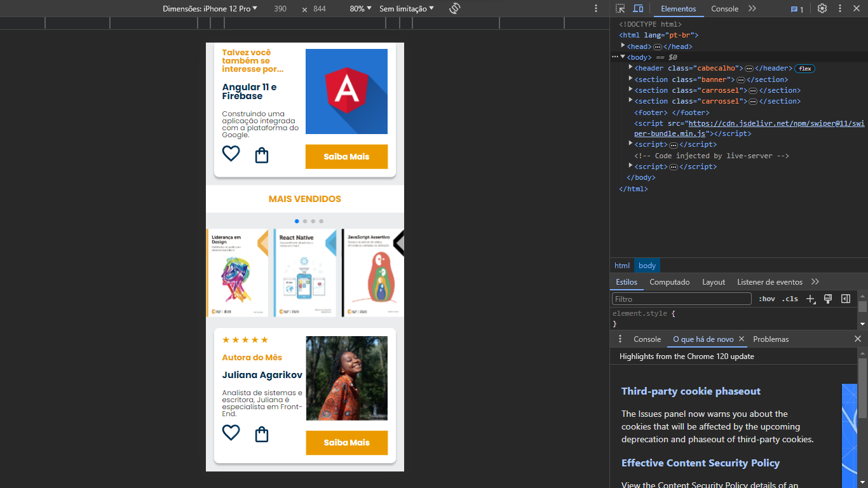Screen dimensions: 868x488
Task: Expand the last script node
Action: pos(630,166)
